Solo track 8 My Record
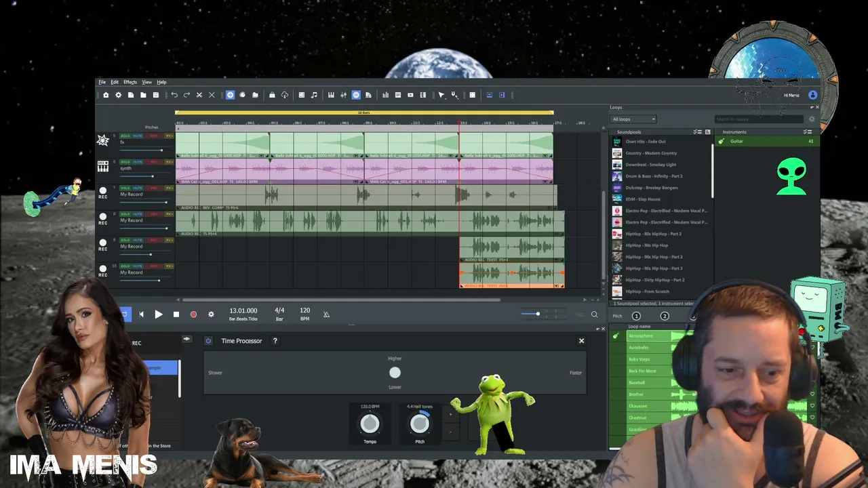 coord(125,214)
